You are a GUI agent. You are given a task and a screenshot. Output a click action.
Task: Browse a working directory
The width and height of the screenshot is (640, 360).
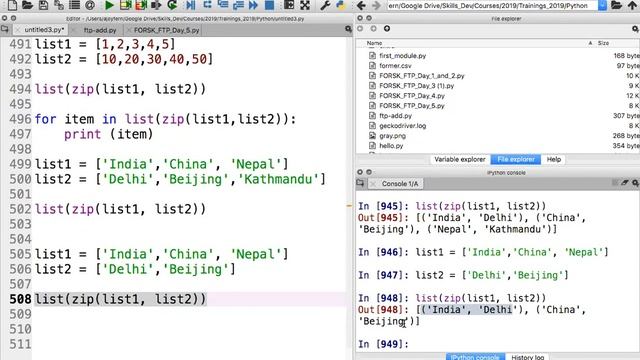[x=616, y=5]
